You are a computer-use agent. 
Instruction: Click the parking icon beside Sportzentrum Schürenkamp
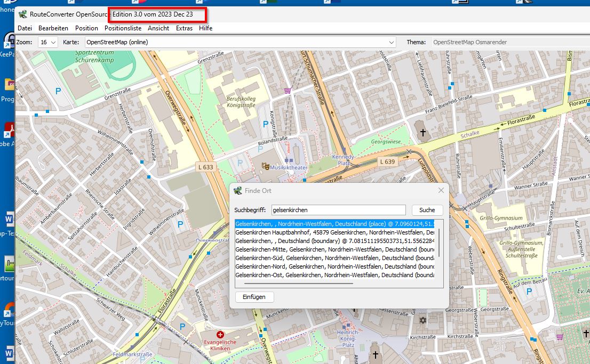(58, 91)
